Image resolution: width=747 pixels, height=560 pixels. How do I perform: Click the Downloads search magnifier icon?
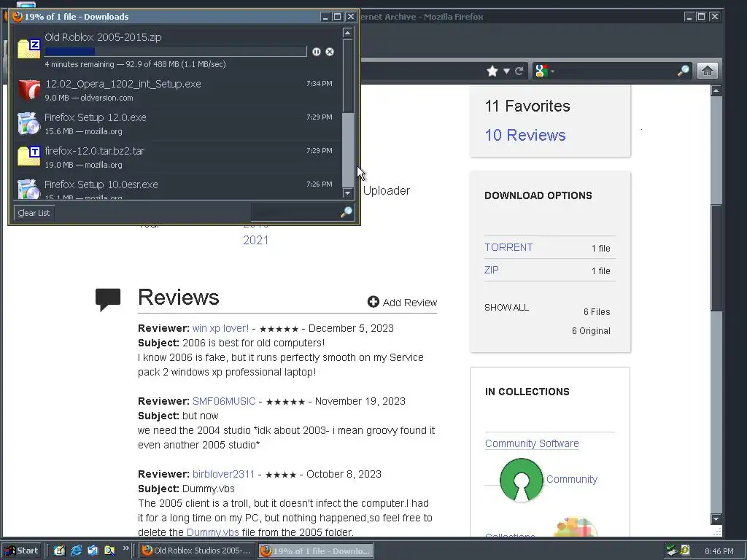tap(347, 212)
